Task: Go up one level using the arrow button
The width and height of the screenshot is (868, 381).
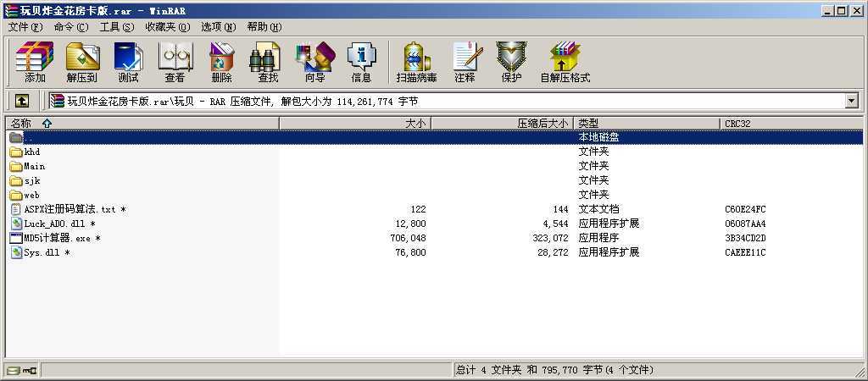Action: 21,101
